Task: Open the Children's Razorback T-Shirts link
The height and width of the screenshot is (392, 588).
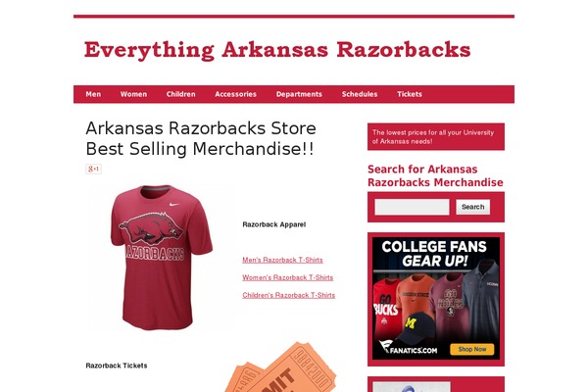Action: pos(289,295)
